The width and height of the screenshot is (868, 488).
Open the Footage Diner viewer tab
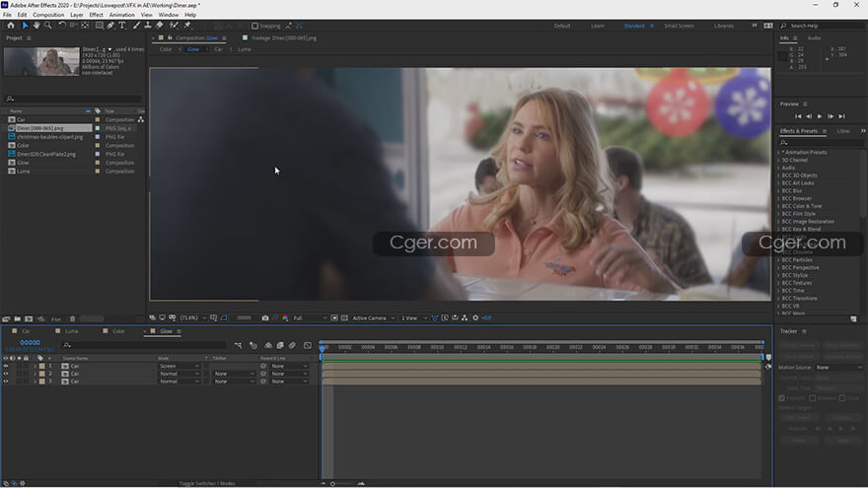(284, 38)
